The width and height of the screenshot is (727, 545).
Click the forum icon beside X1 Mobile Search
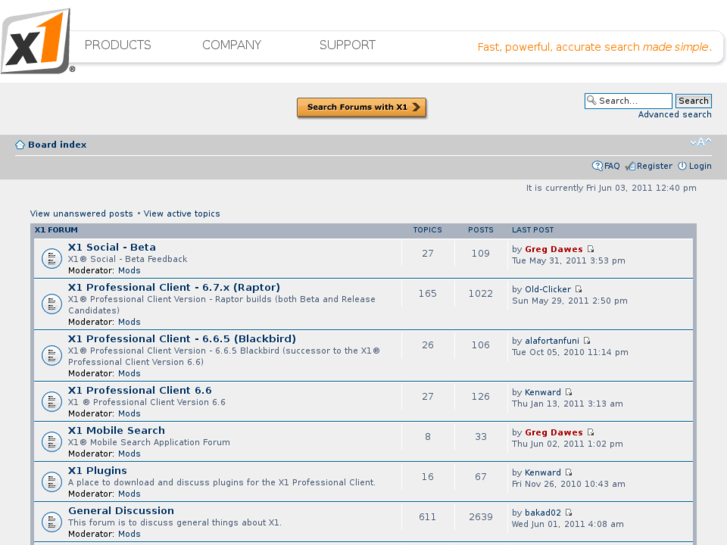[51, 442]
